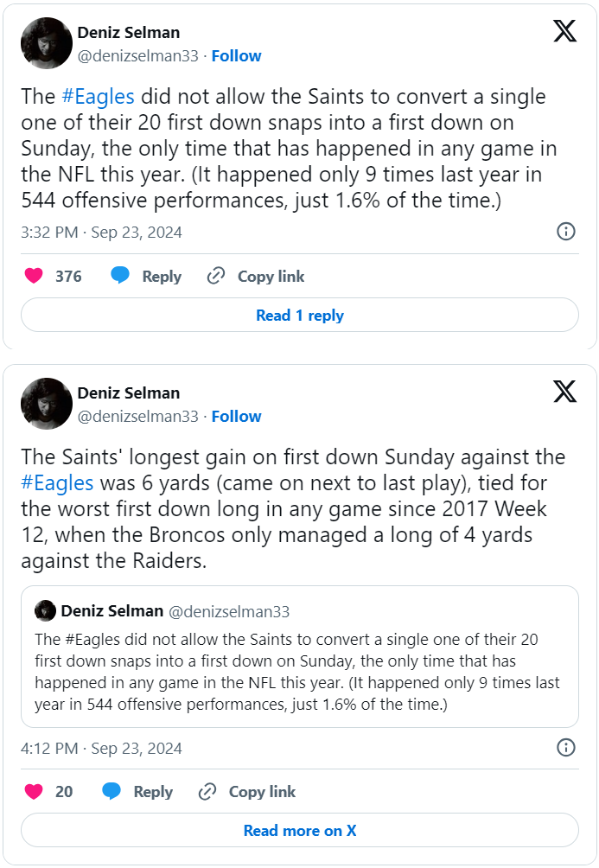The image size is (599, 868).
Task: Click reply bubble icon on second tweet
Action: click(x=112, y=792)
